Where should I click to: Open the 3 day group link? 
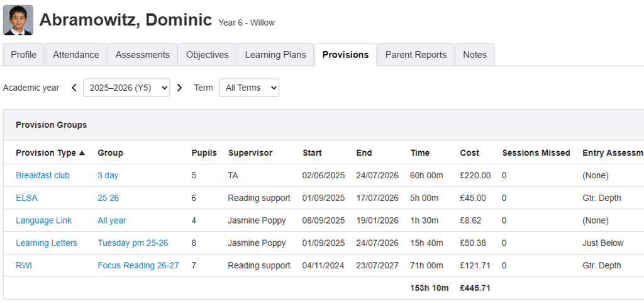click(x=108, y=176)
